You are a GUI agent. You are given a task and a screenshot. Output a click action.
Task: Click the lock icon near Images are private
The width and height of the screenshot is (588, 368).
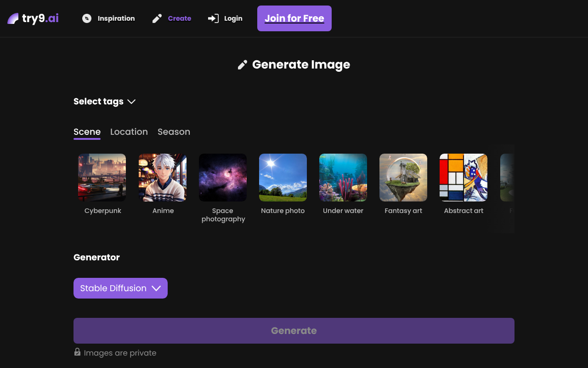coord(77,352)
